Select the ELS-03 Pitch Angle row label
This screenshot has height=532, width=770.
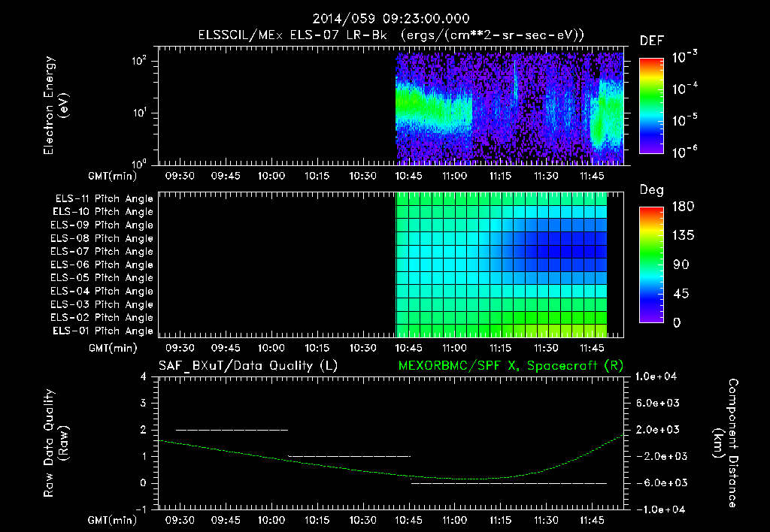tap(102, 305)
